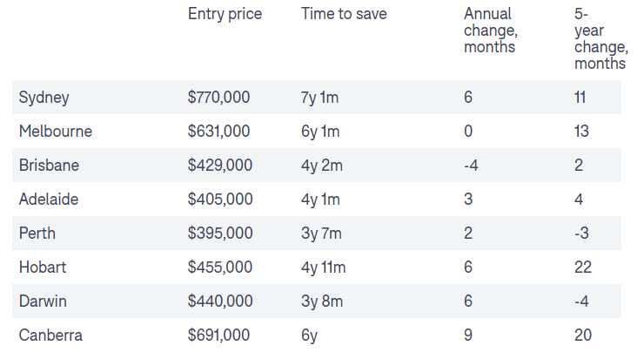The width and height of the screenshot is (644, 359).
Task: Select the Melbourne city cell
Action: [x=55, y=131]
